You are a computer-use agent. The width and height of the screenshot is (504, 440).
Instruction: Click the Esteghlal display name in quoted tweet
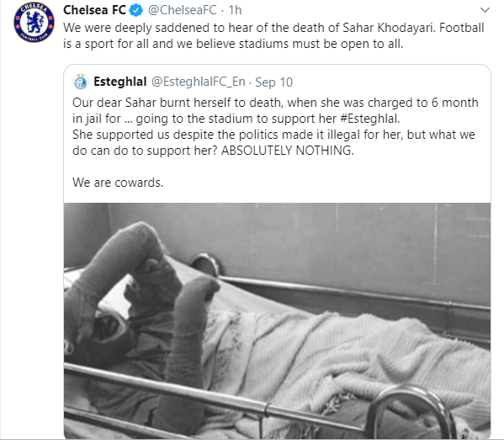pyautogui.click(x=120, y=82)
